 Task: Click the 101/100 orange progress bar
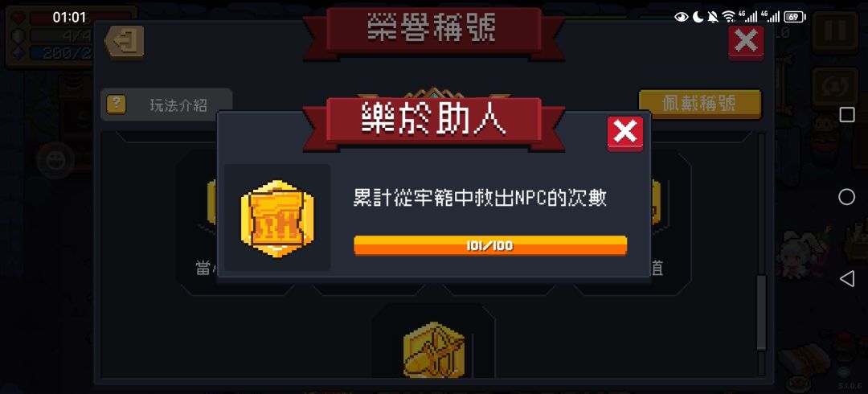pos(490,245)
